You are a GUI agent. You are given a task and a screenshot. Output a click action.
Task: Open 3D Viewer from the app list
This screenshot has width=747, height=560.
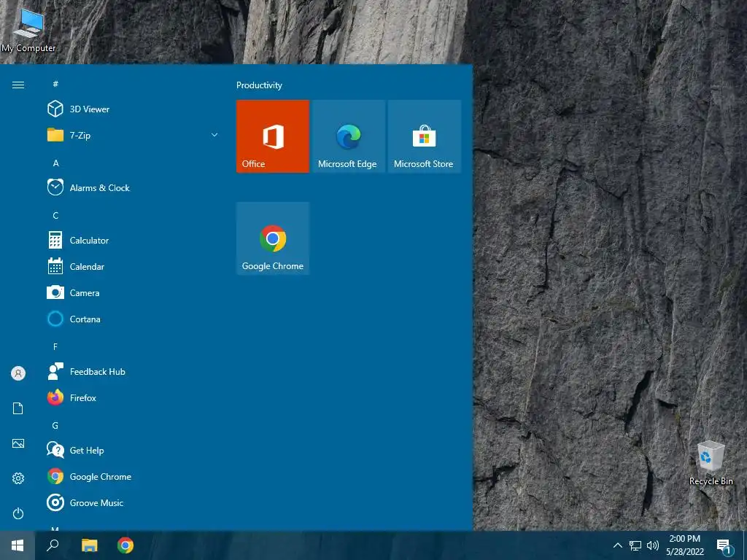coord(133,109)
